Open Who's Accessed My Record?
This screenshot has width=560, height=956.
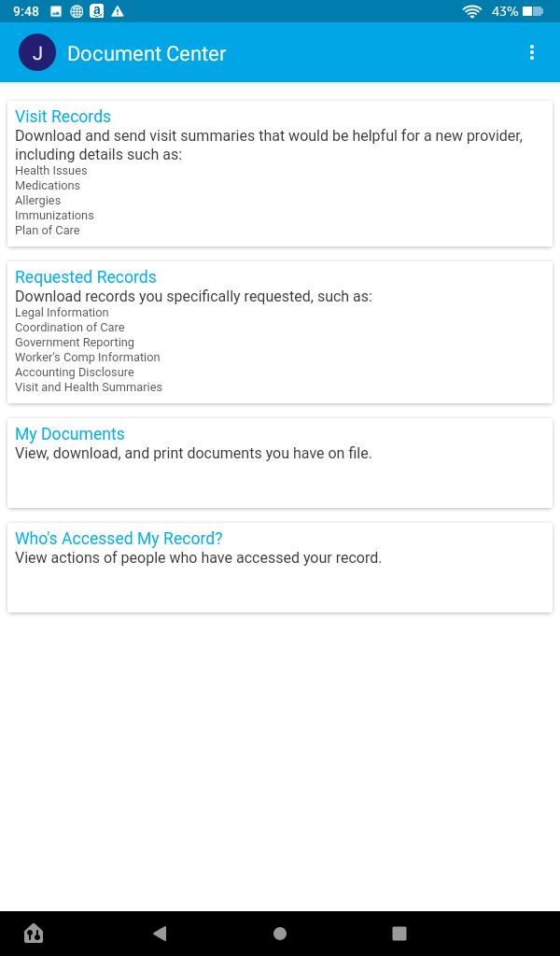[x=119, y=539]
